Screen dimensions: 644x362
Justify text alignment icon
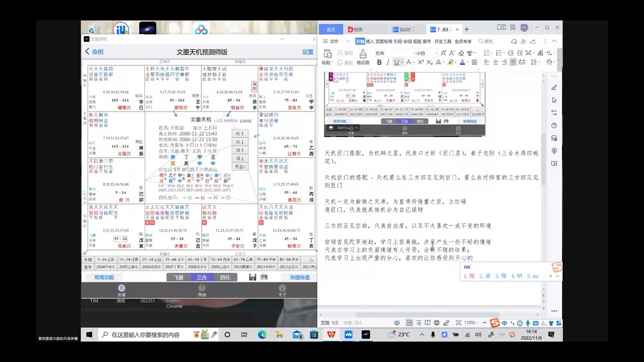coord(513,62)
